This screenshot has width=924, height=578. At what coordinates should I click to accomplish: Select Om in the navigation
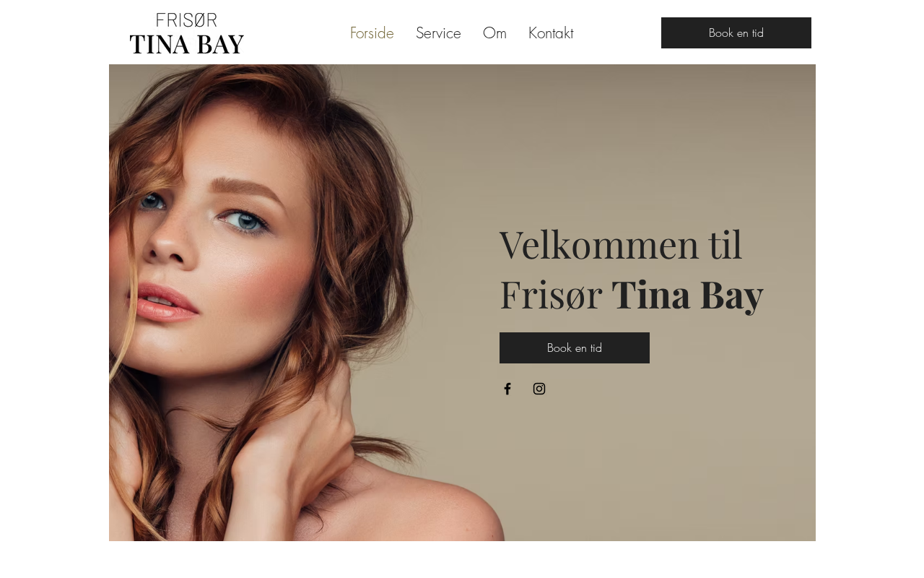pos(494,33)
